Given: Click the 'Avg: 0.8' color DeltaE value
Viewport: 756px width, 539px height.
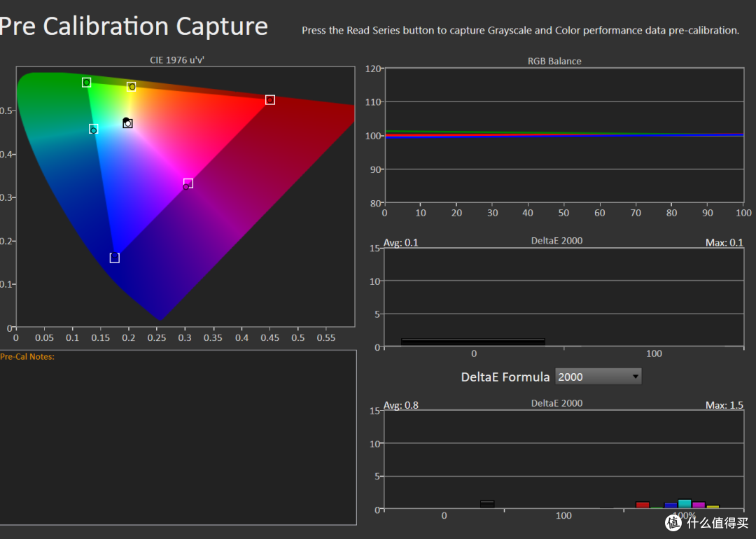Looking at the screenshot, I should tap(400, 405).
